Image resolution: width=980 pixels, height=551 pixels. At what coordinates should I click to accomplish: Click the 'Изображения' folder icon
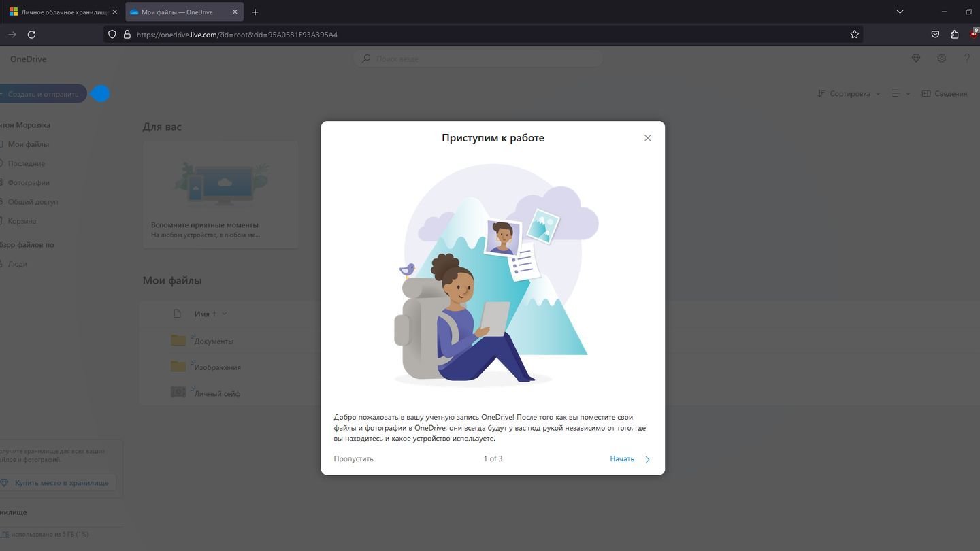[178, 367]
